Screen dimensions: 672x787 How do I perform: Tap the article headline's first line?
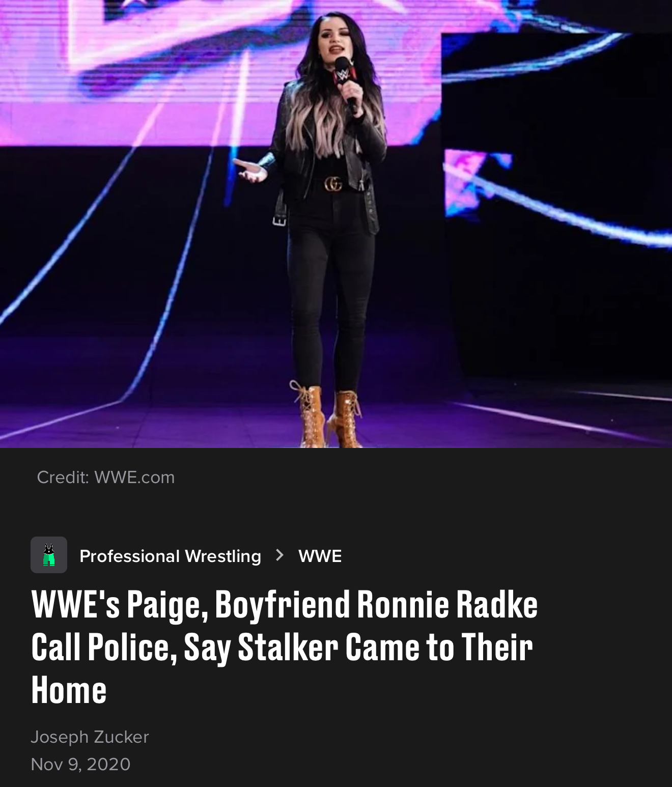pyautogui.click(x=285, y=604)
